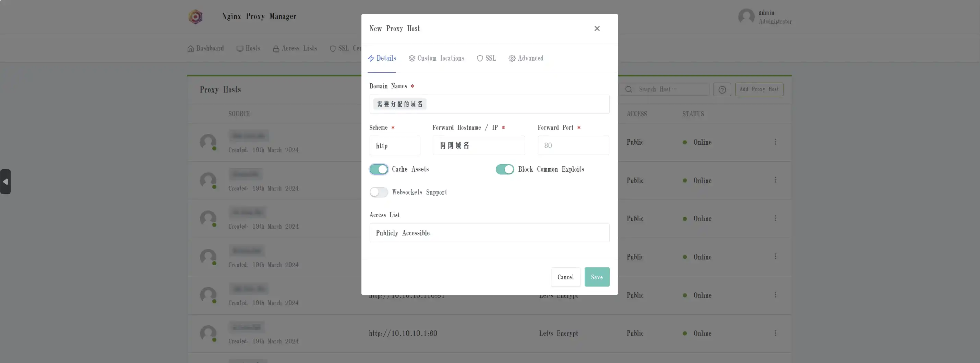The height and width of the screenshot is (363, 980).
Task: Click the Nginx Proxy Manager logo icon
Action: coord(195,17)
